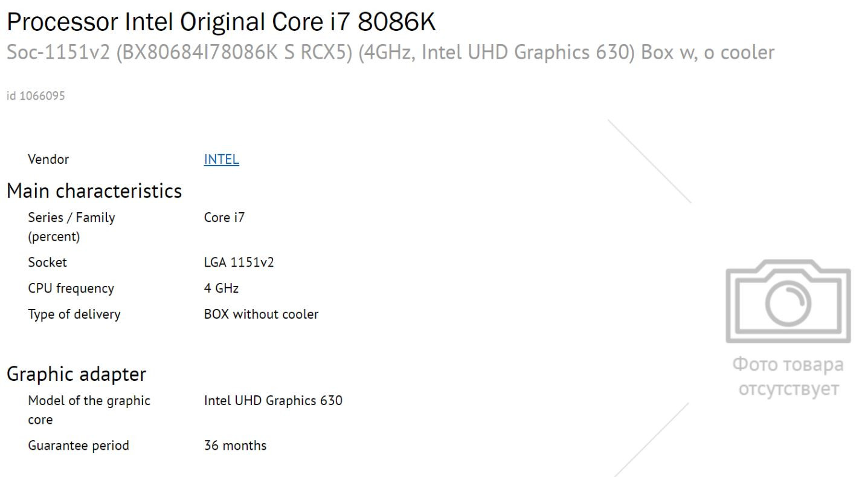Click the Graphic adapter heading

coord(77,374)
